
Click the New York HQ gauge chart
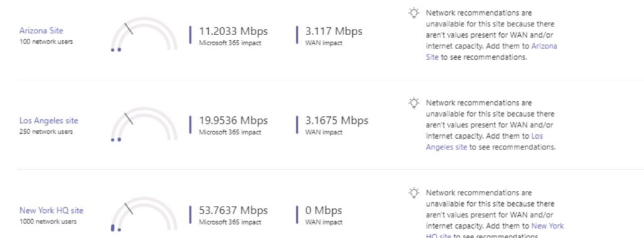144,214
